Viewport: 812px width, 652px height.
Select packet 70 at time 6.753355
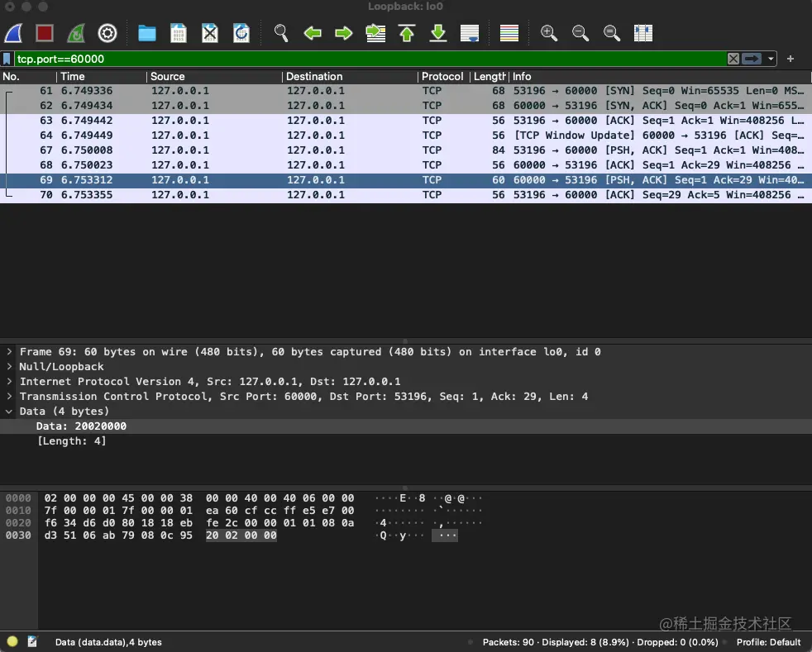tap(406, 195)
